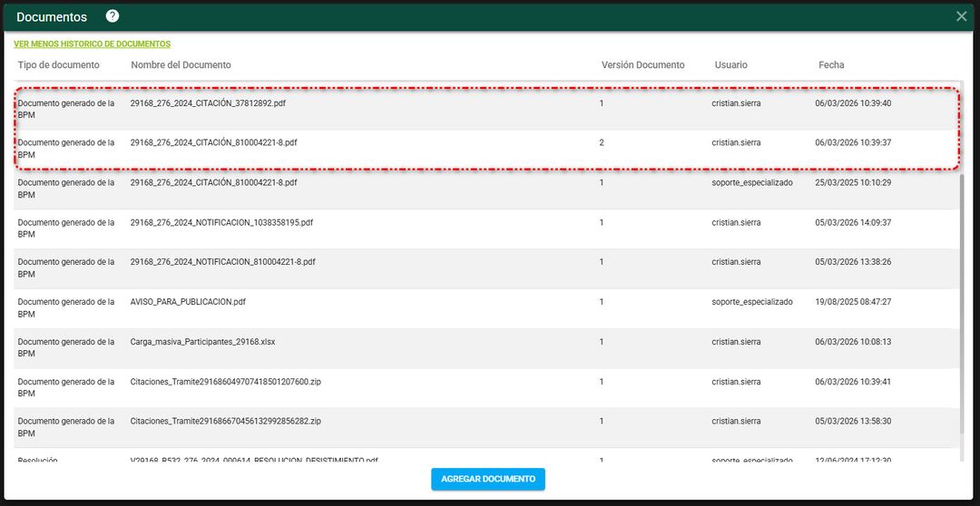Close the Documentos dialog
980x506 pixels.
[x=961, y=16]
